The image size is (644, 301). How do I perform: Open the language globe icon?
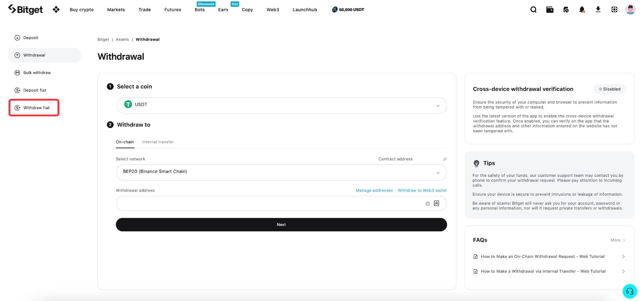point(614,9)
